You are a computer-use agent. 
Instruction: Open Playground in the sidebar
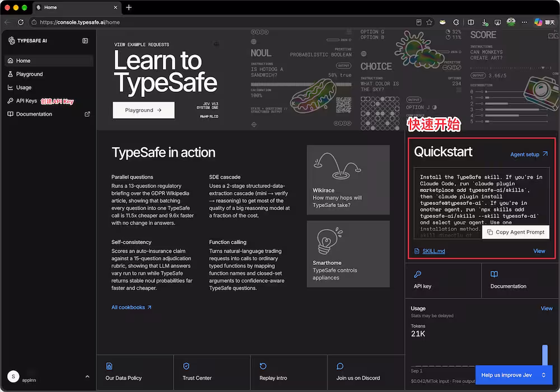(x=49, y=74)
